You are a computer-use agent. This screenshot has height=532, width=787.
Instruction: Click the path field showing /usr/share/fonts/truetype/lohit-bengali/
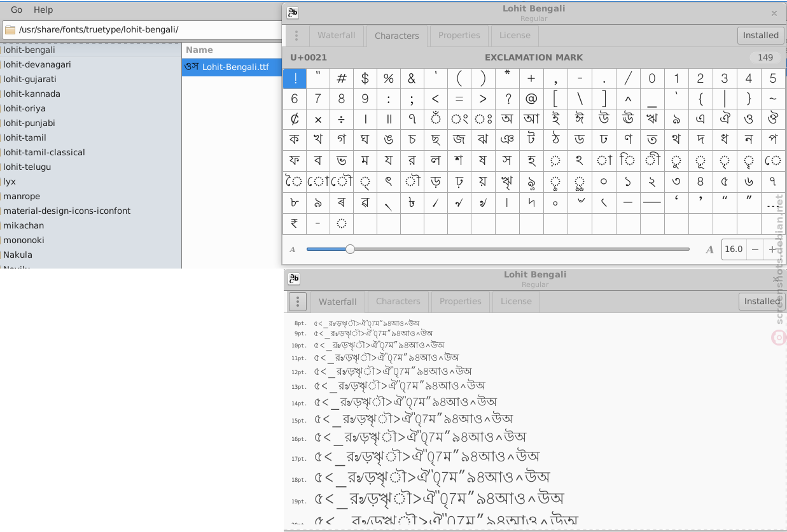tap(143, 30)
